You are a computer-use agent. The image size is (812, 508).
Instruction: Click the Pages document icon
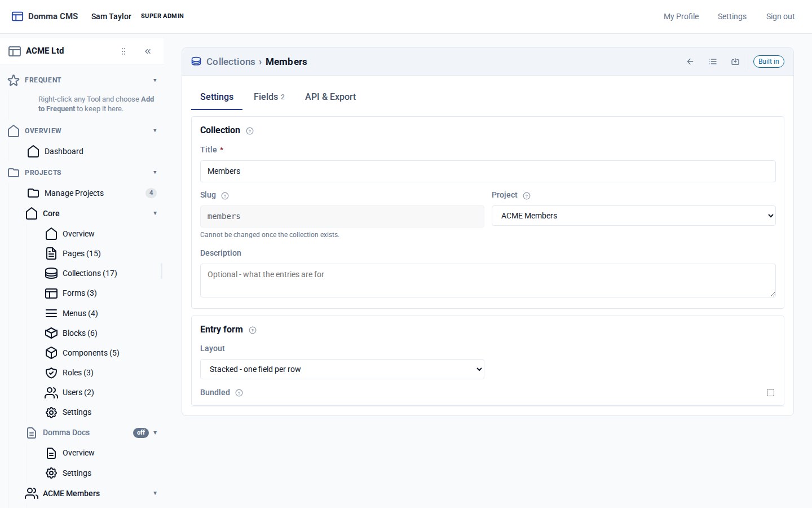click(51, 253)
